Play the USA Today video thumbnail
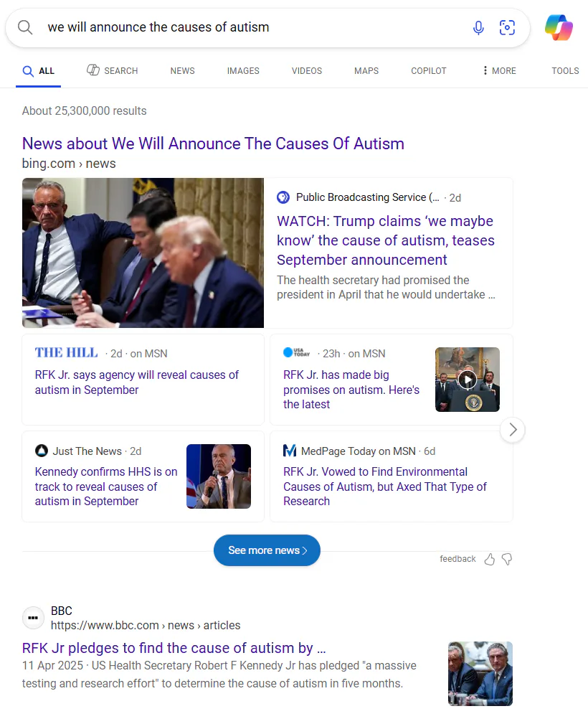Image resolution: width=588 pixels, height=724 pixels. coord(467,380)
